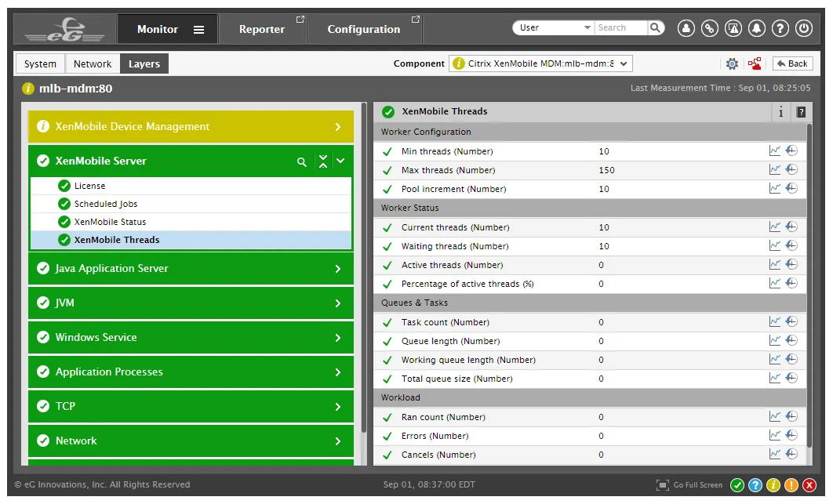The height and width of the screenshot is (504, 833).
Task: Open the alarm warning screen icon
Action: 733,27
